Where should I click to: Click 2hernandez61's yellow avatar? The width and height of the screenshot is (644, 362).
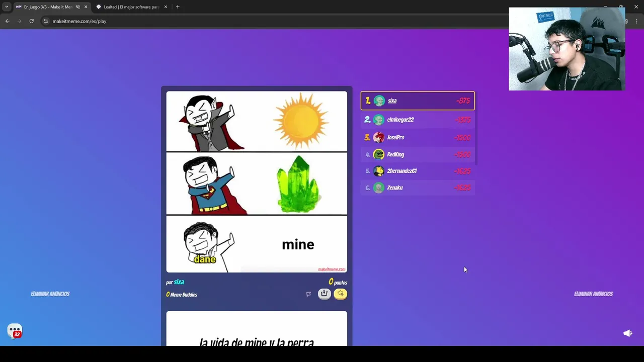pyautogui.click(x=379, y=171)
